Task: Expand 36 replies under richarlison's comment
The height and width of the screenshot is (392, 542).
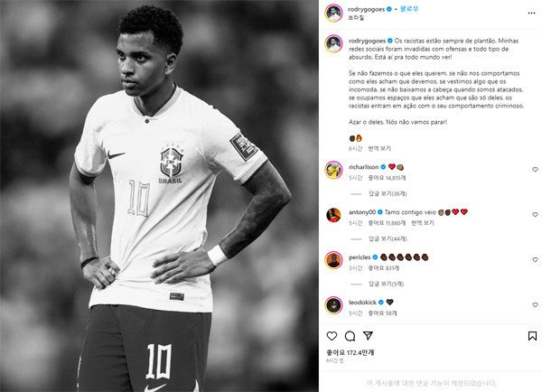Action: [388, 194]
